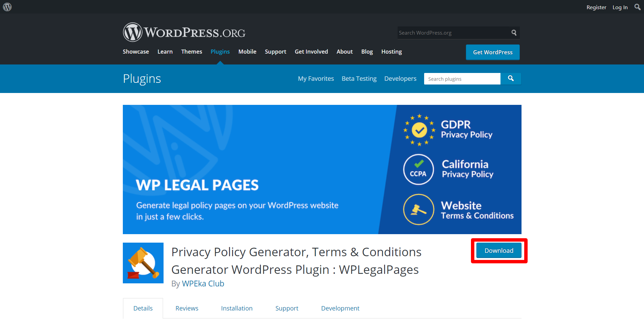Open Developers link
Screen dimensions: 644x320
click(x=400, y=78)
